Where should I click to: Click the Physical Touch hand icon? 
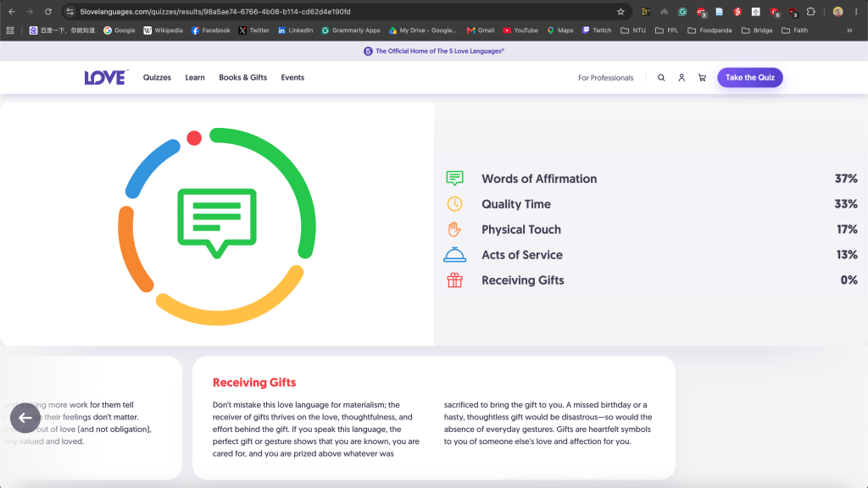[454, 229]
